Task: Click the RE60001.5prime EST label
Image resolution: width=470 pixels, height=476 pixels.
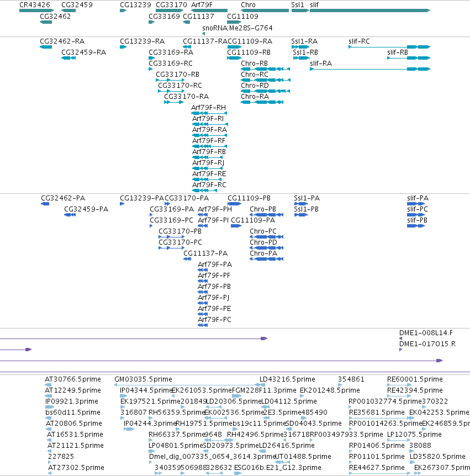Action: point(415,379)
